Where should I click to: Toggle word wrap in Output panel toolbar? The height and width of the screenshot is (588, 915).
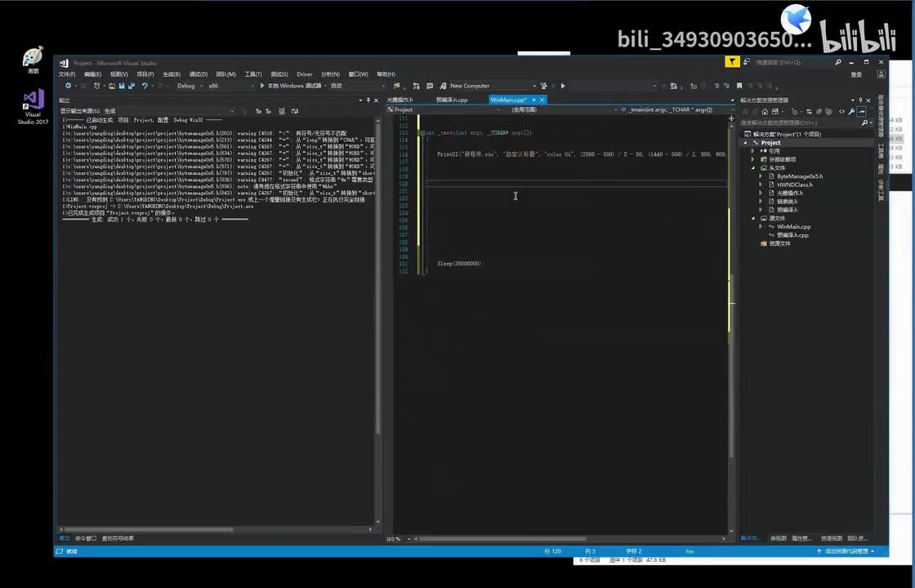pos(295,111)
